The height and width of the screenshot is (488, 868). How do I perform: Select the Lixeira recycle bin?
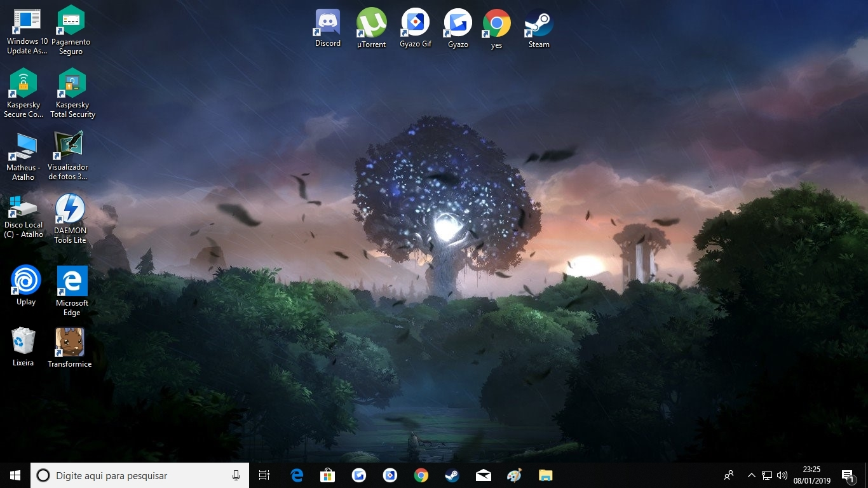click(24, 347)
